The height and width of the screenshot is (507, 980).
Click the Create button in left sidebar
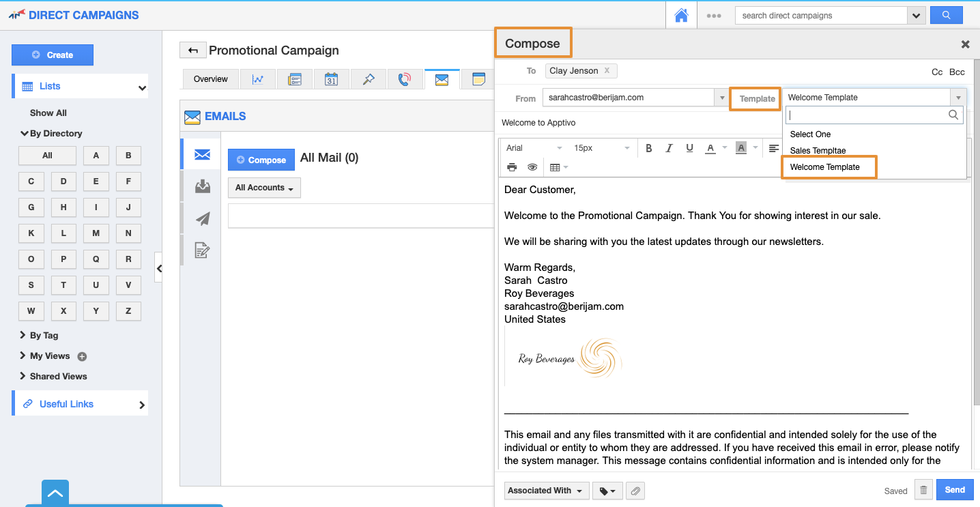point(53,55)
